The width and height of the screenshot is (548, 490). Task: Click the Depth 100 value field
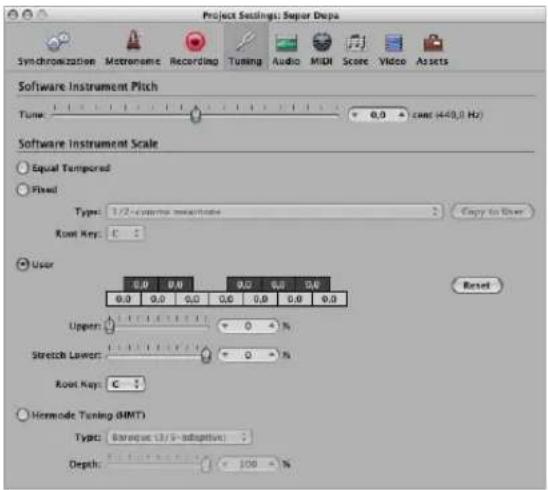click(x=248, y=464)
